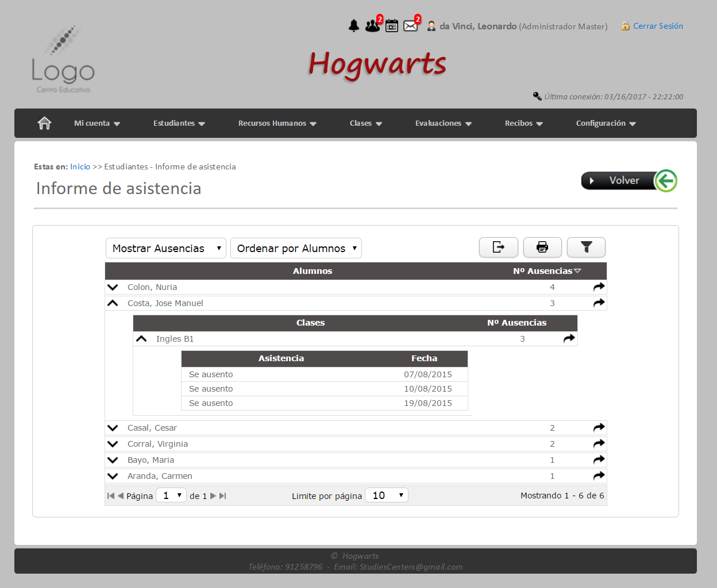Collapse the Costa, Jose Manuel row
Screen dimensions: 717x588
click(x=113, y=303)
